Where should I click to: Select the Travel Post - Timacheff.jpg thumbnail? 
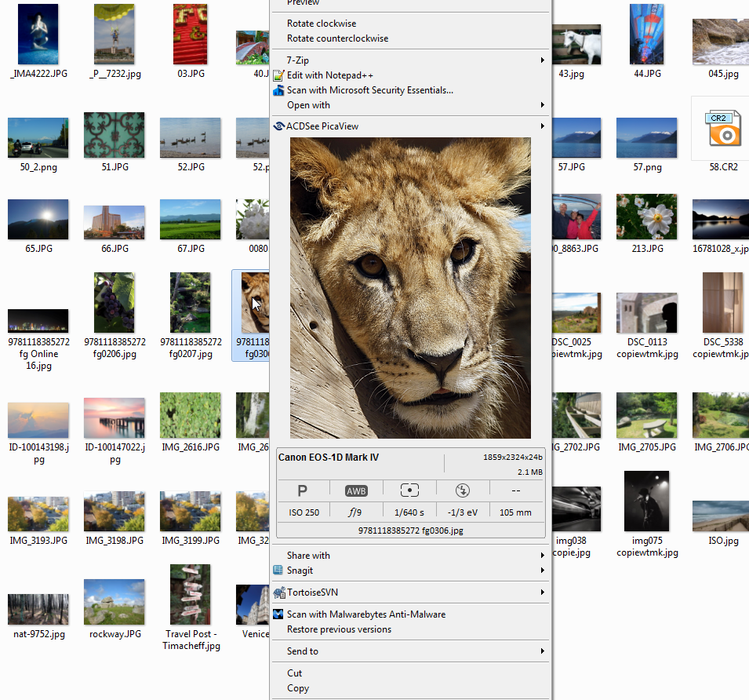(x=191, y=594)
